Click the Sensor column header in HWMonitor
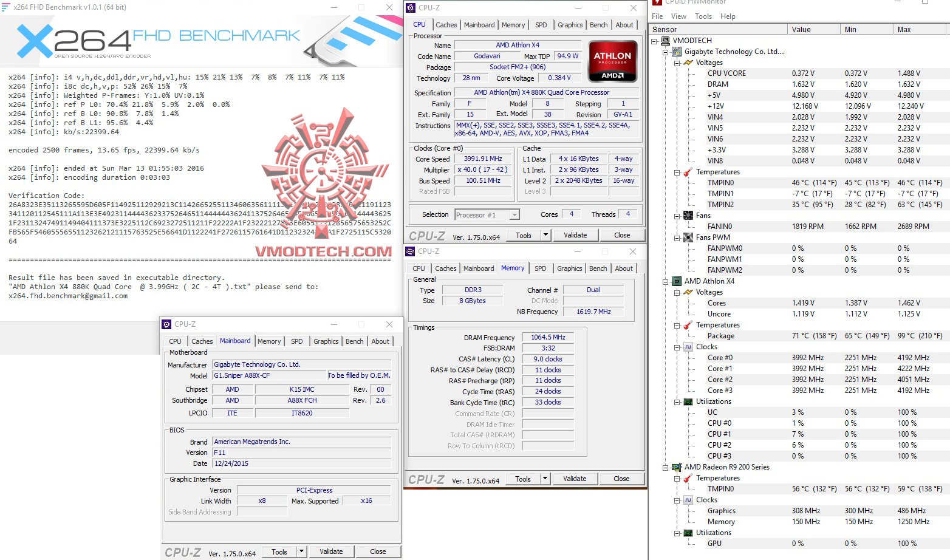 tap(718, 29)
